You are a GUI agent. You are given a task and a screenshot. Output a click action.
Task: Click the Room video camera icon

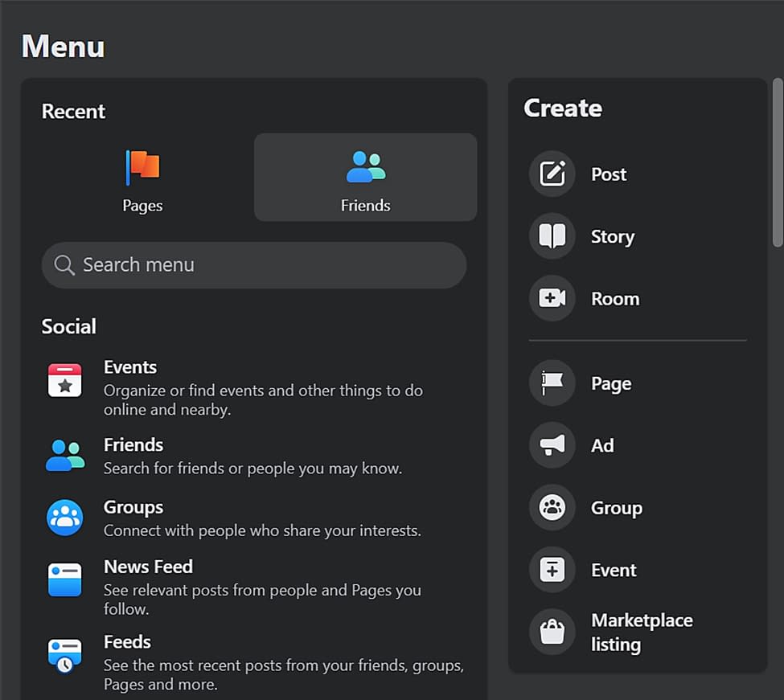click(x=552, y=298)
